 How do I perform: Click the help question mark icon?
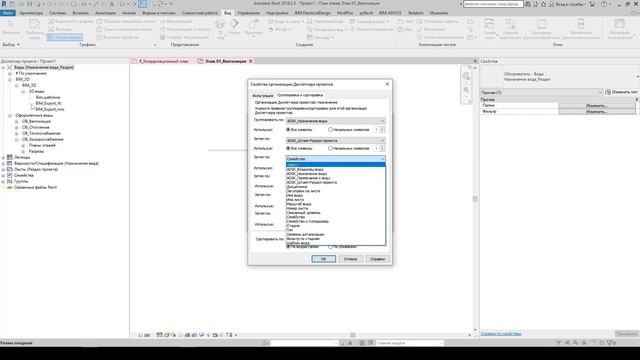point(604,4)
